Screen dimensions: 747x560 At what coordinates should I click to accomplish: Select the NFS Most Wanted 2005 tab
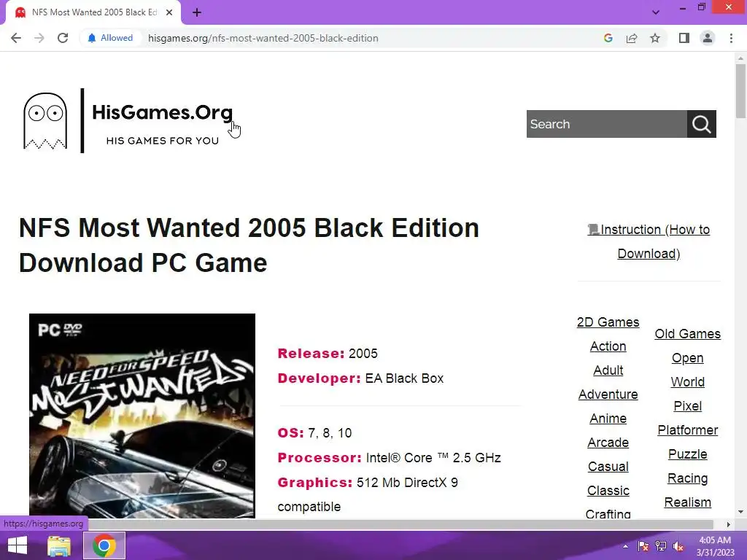(x=93, y=12)
